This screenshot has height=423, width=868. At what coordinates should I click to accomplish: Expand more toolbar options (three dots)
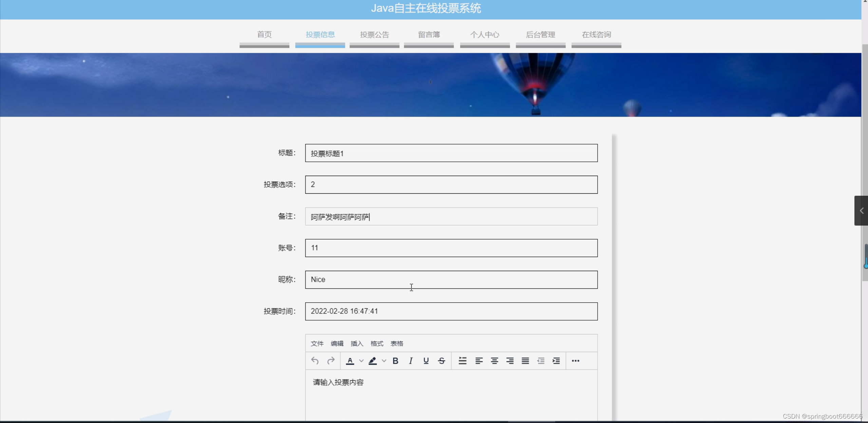point(575,361)
